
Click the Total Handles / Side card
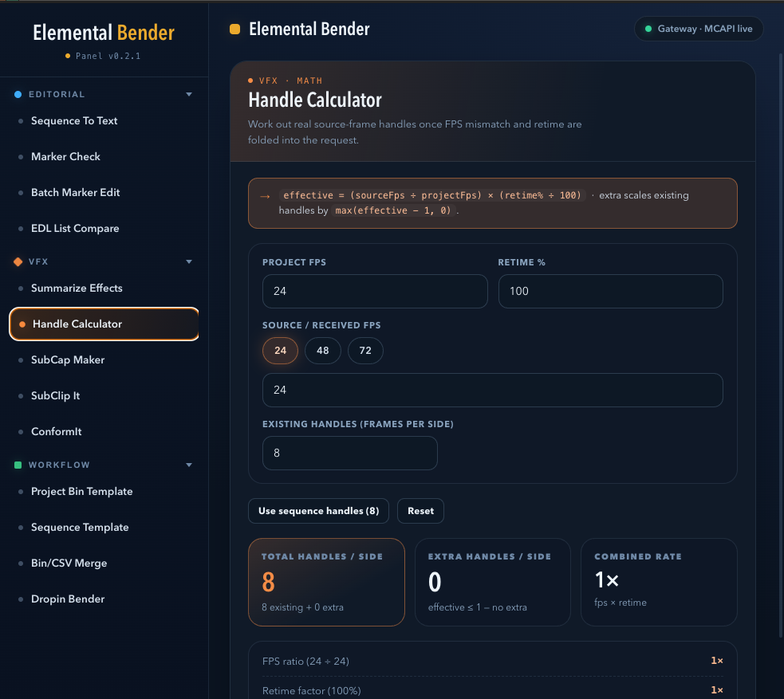326,582
